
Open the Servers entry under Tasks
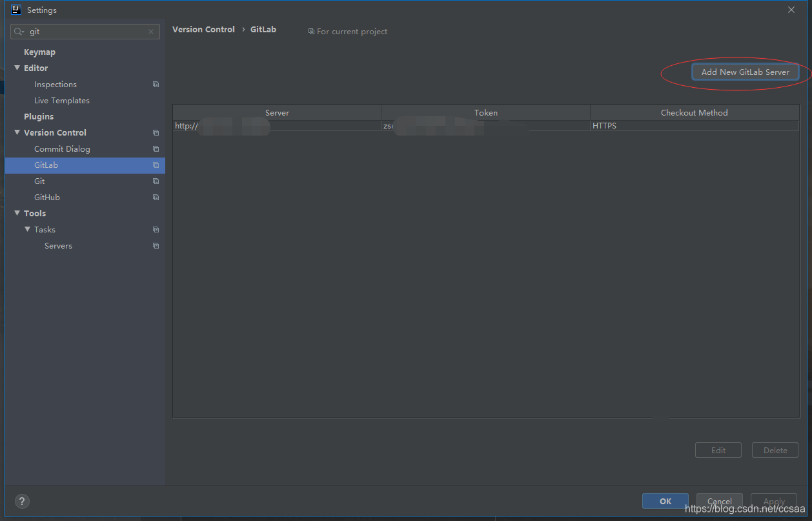(58, 245)
